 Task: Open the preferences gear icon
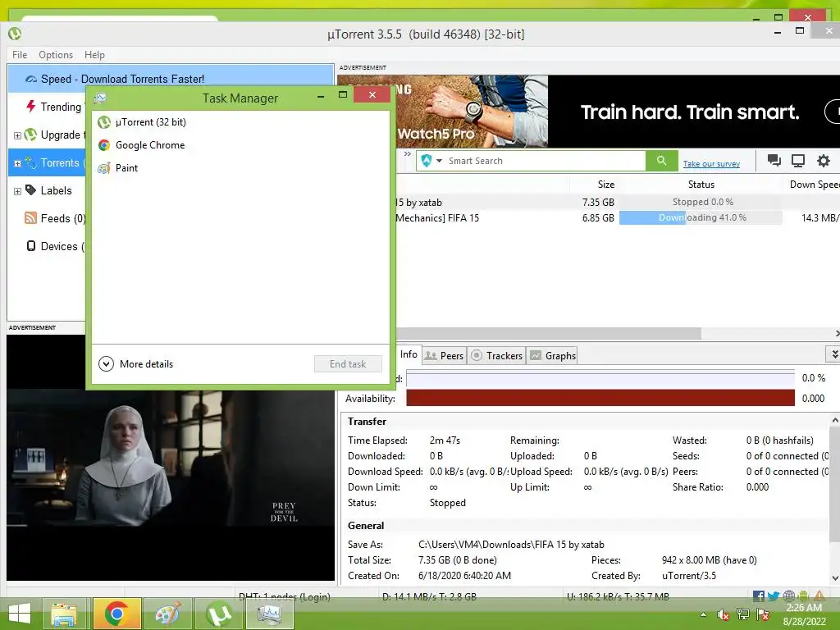[824, 161]
